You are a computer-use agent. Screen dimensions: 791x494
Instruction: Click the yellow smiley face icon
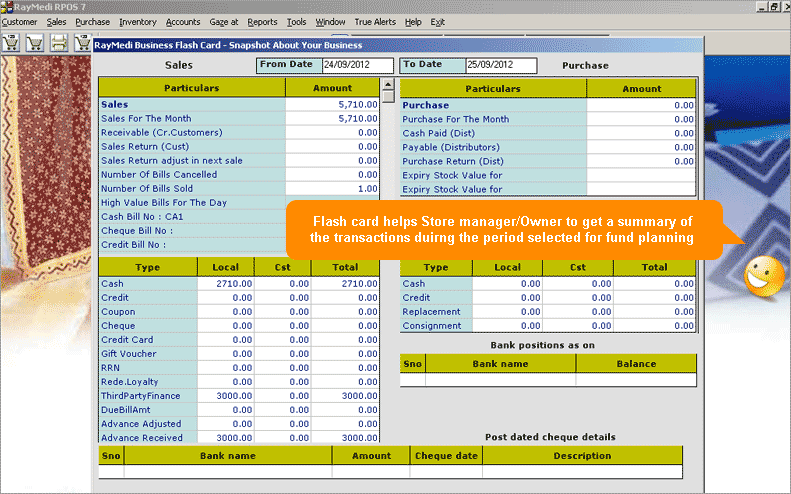(763, 275)
